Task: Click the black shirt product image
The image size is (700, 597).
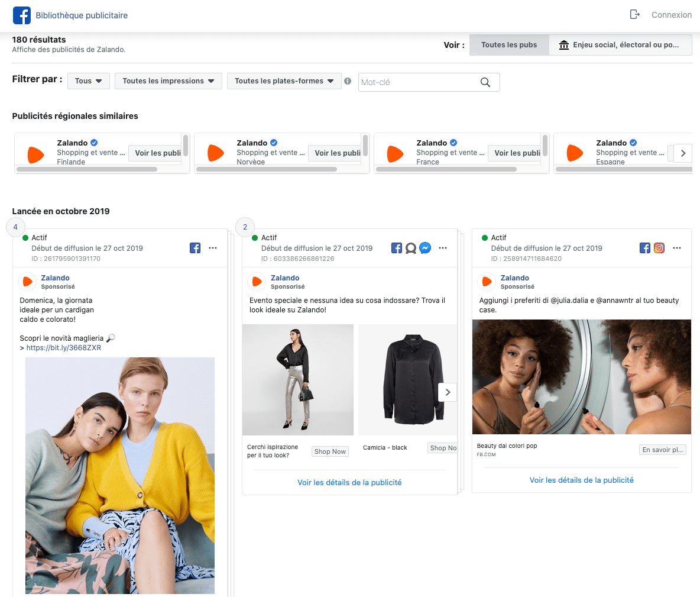Action: click(x=407, y=380)
